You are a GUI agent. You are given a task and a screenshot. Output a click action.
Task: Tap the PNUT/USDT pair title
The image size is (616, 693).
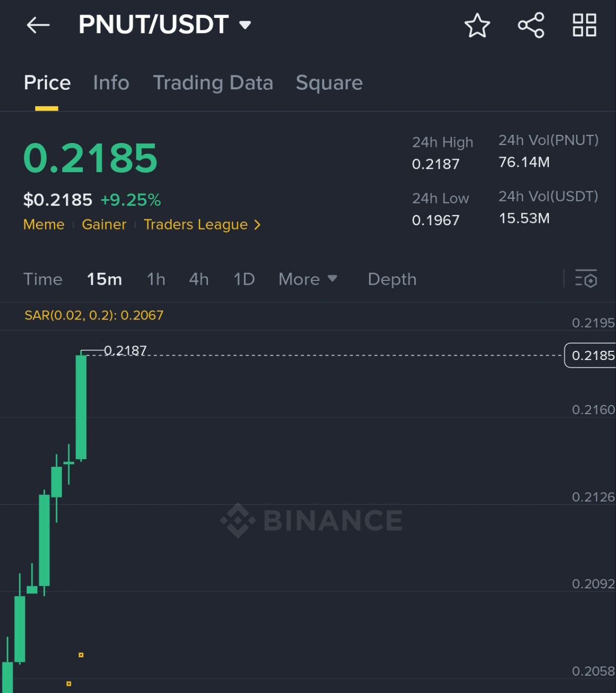point(154,24)
